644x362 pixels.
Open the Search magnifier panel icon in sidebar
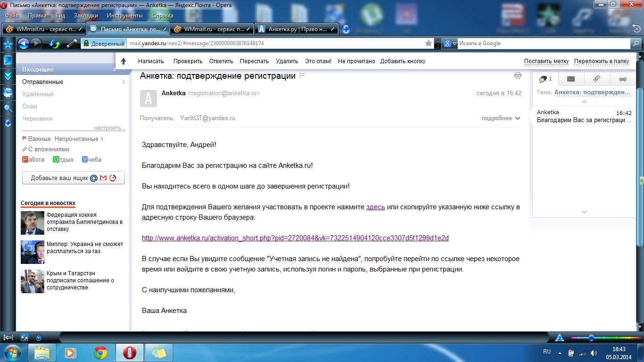point(8,108)
